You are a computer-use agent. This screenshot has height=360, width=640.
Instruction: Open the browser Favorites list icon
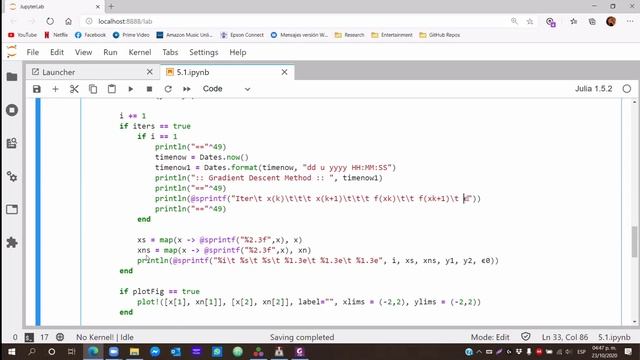[573, 21]
